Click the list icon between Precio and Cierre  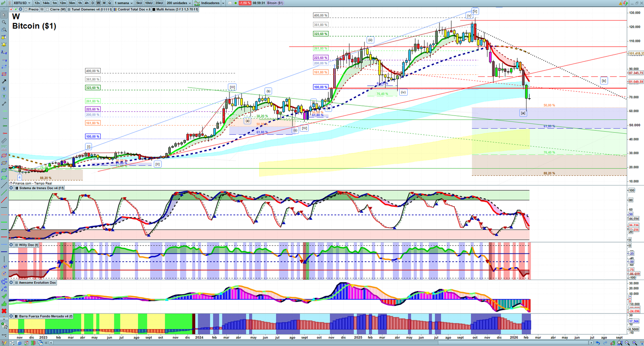[x=42, y=9]
